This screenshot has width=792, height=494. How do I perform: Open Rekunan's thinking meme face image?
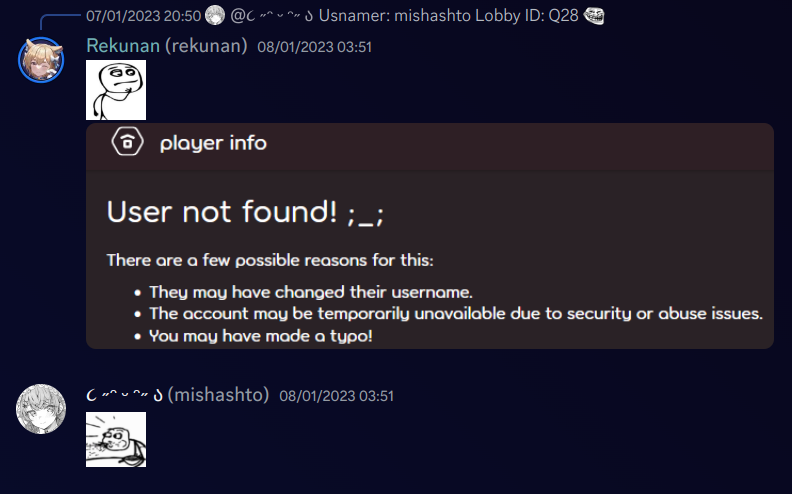116,90
